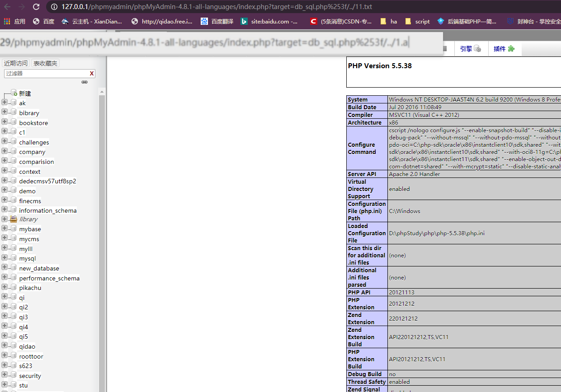
Task: Click the database icon beside information_schema
Action: click(14, 210)
